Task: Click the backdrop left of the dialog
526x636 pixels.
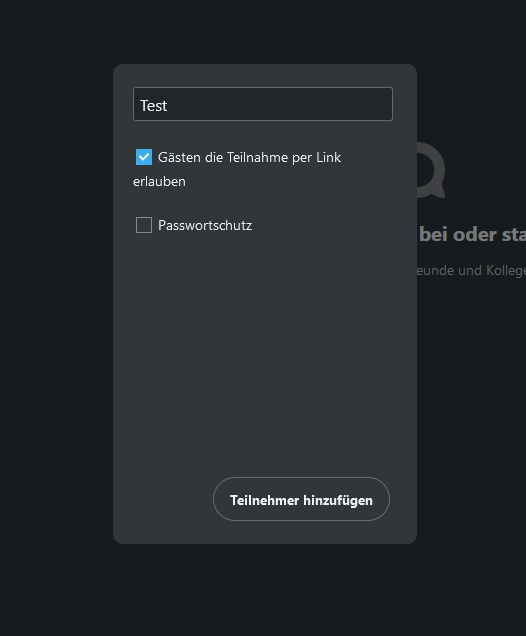Action: 56,304
